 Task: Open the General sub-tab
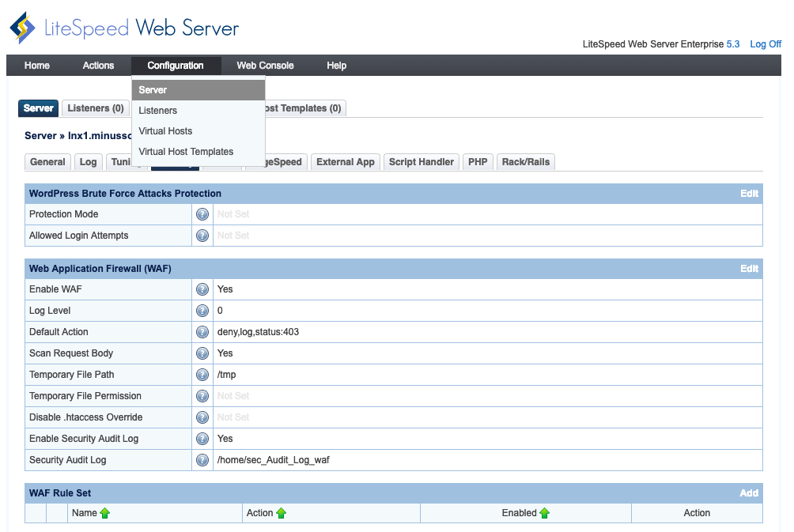47,162
